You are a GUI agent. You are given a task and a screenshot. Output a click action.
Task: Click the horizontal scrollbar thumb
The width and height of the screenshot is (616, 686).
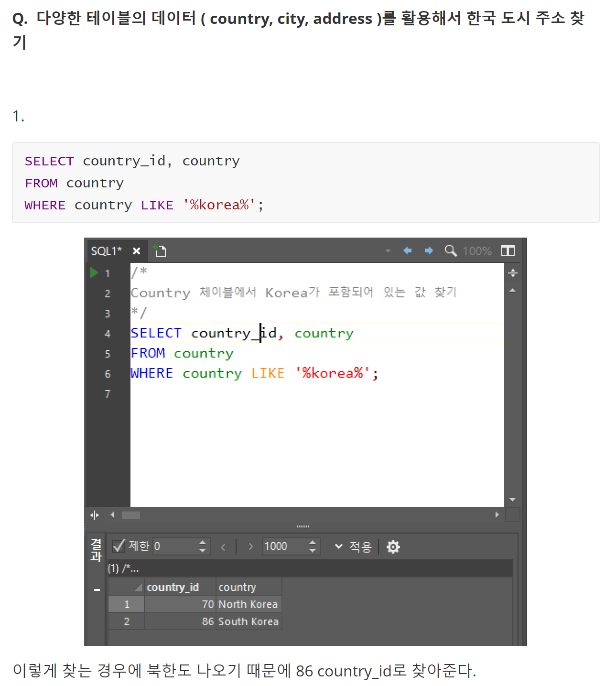click(131, 515)
